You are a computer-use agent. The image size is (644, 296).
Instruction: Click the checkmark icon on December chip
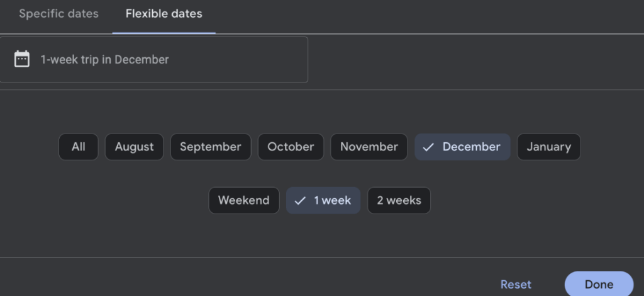pos(428,147)
